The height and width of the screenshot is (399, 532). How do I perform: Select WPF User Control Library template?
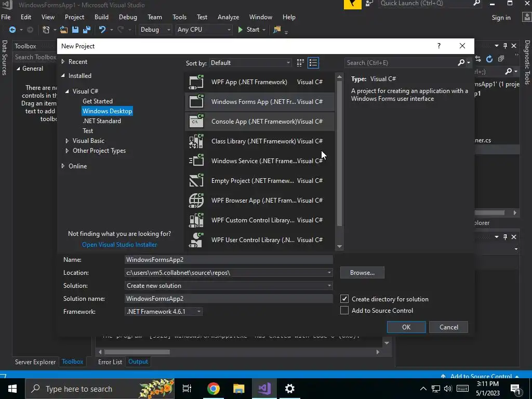(x=260, y=240)
